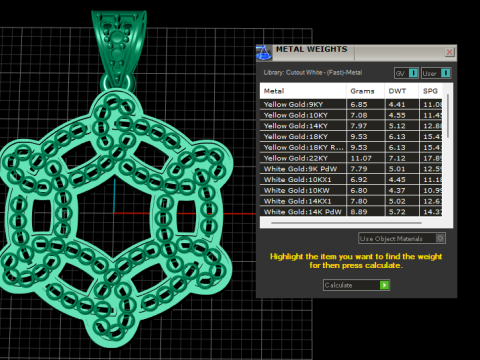The image size is (480, 360).
Task: Click the 7.12 DWT value cell
Action: point(401,158)
